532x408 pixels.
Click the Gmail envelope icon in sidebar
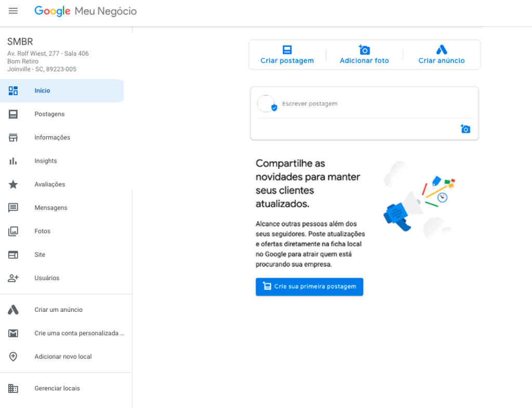pyautogui.click(x=13, y=333)
